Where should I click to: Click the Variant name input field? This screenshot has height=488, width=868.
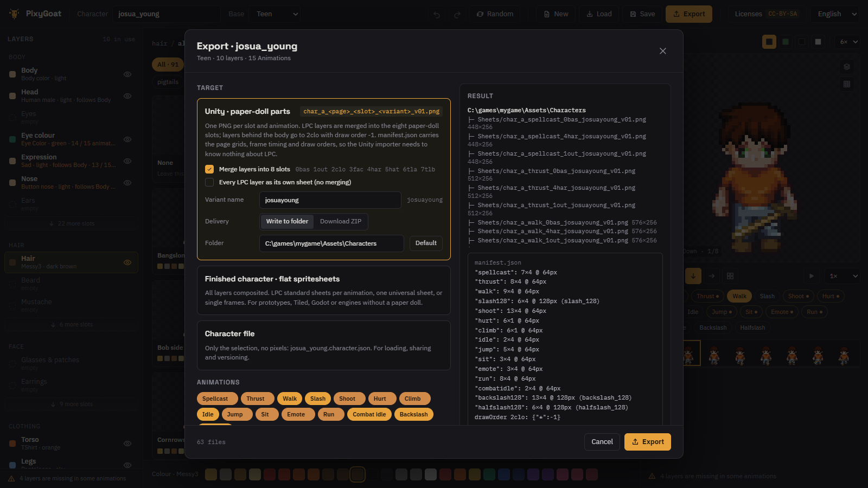click(x=330, y=200)
